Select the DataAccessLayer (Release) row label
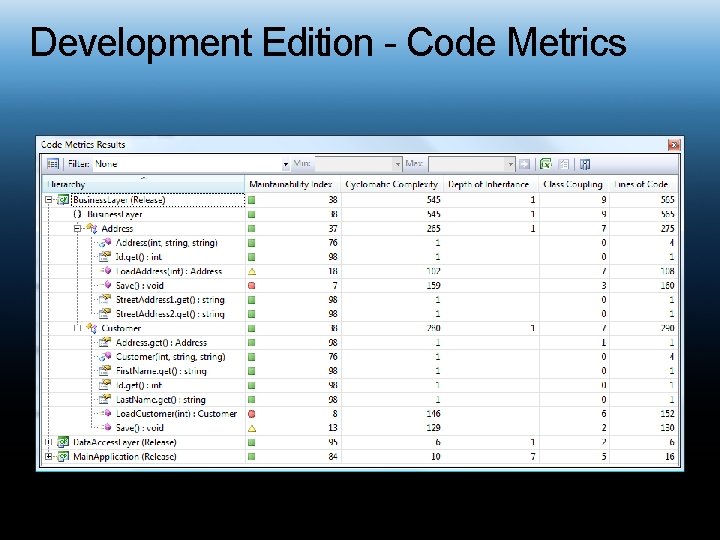 click(124, 442)
